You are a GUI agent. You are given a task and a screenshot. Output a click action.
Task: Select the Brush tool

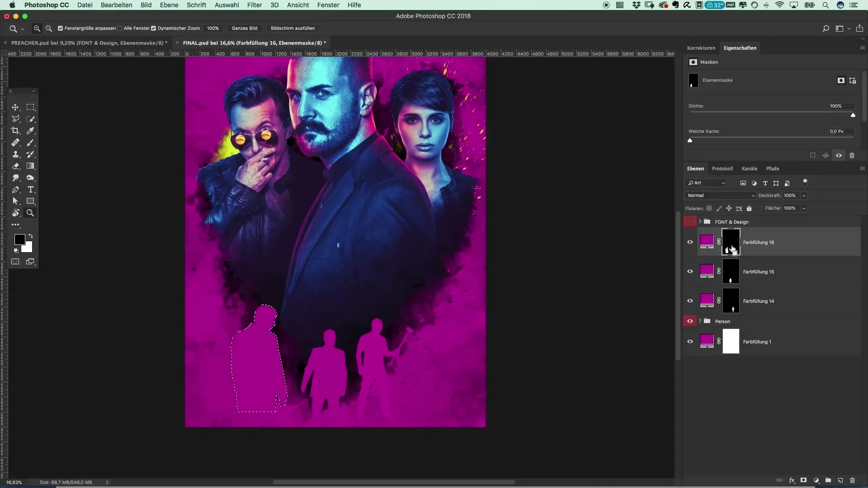[30, 142]
